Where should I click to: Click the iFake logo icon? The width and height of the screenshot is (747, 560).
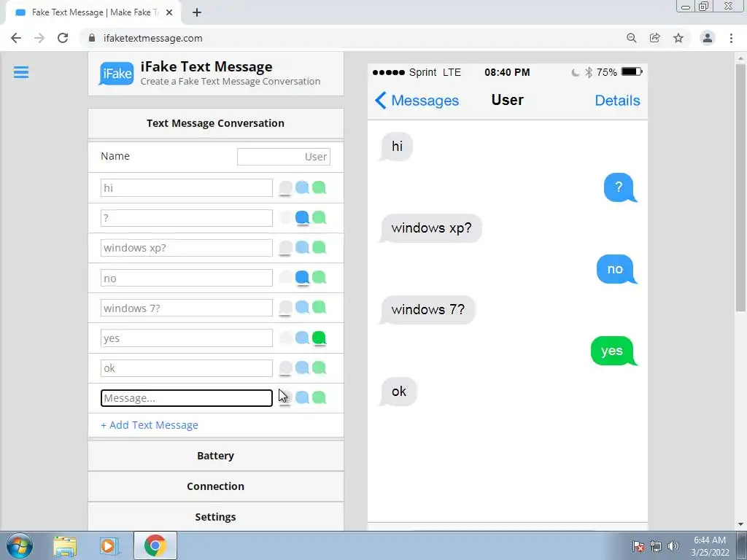click(116, 74)
